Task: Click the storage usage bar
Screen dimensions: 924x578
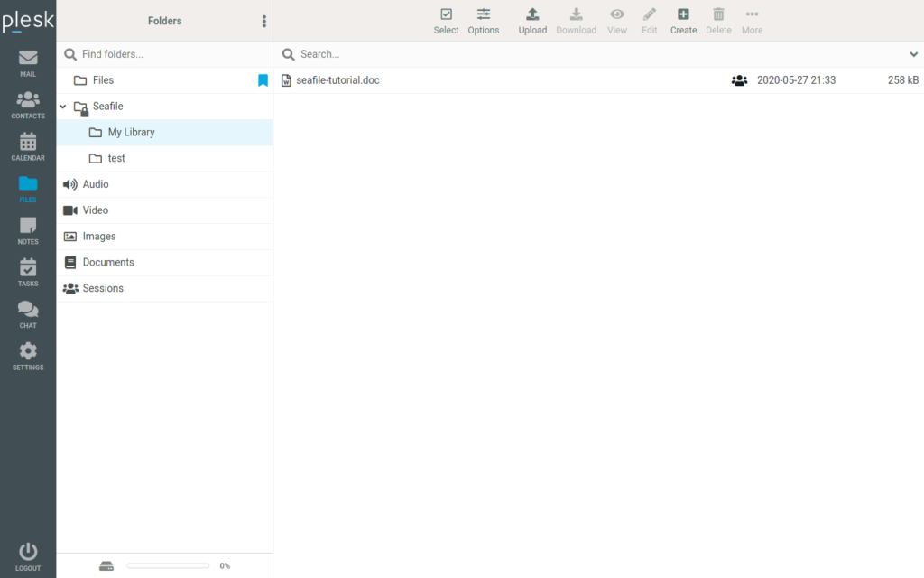Action: (167, 565)
